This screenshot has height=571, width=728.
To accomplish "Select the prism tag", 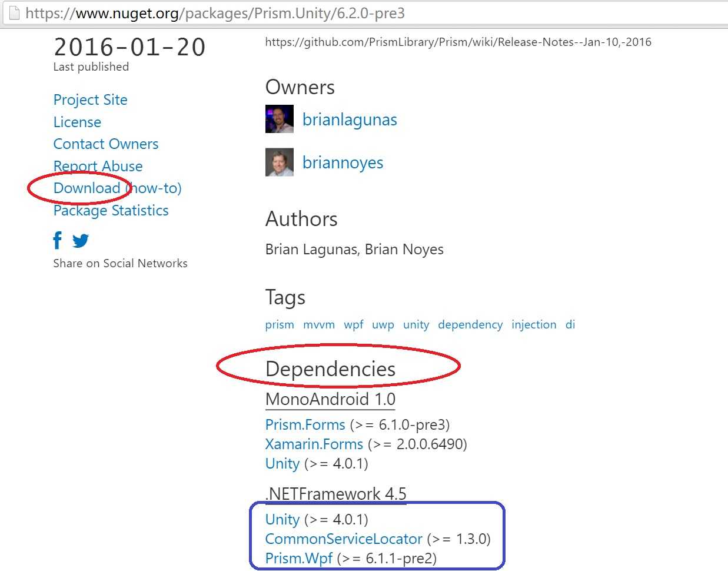I will pos(280,324).
